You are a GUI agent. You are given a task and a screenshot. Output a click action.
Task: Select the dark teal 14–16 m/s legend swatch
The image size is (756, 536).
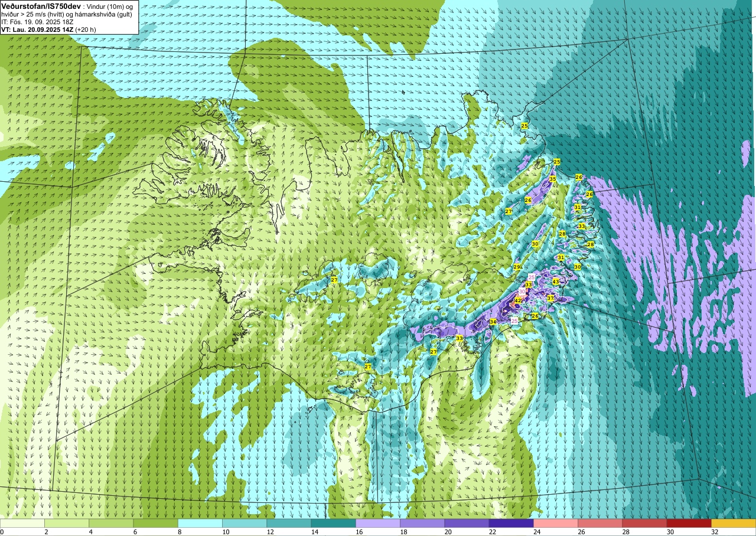tap(333, 523)
